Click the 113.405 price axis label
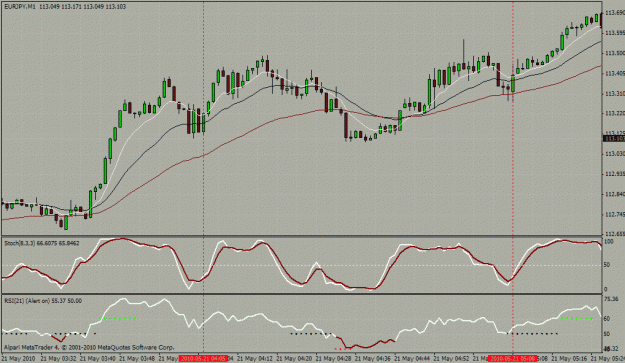625x363 pixels. (x=615, y=73)
